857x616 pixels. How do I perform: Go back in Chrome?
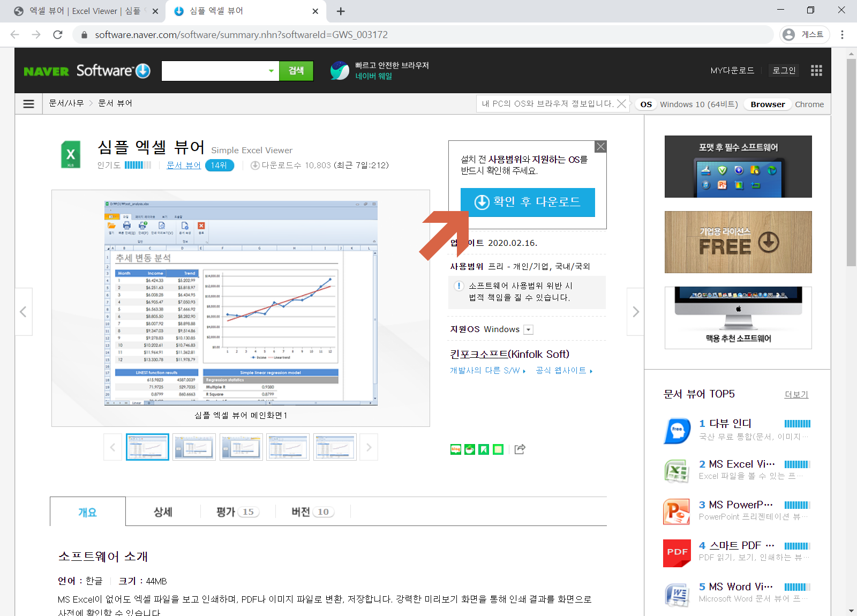15,35
